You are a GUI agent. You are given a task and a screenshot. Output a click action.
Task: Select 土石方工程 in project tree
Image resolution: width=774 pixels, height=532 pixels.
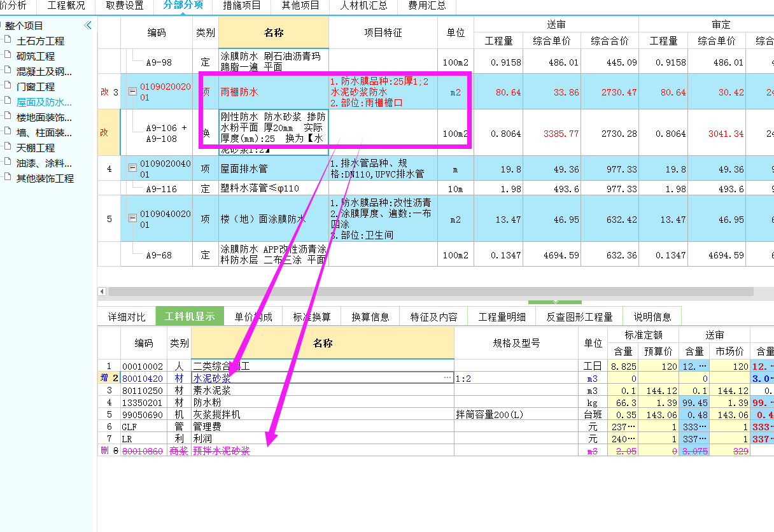pyautogui.click(x=40, y=41)
